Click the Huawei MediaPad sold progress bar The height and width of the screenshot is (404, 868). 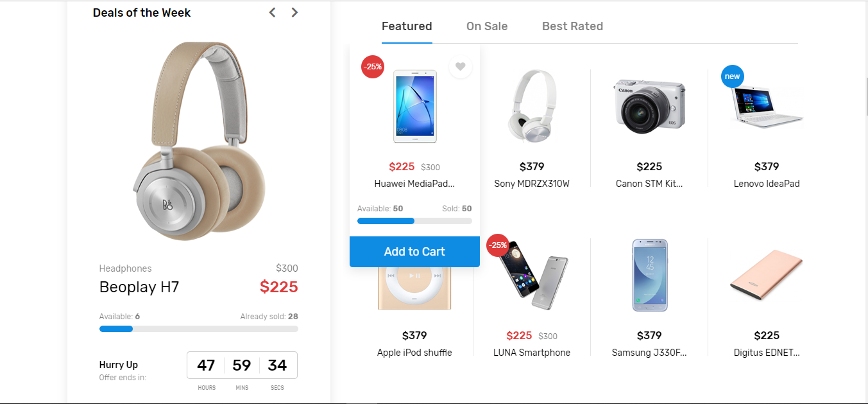tap(414, 220)
